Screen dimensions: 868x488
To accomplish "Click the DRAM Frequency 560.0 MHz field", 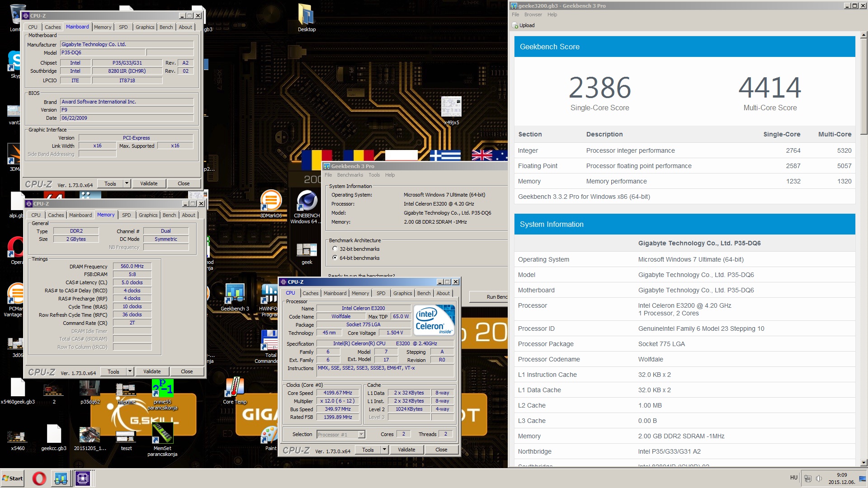I will (132, 266).
